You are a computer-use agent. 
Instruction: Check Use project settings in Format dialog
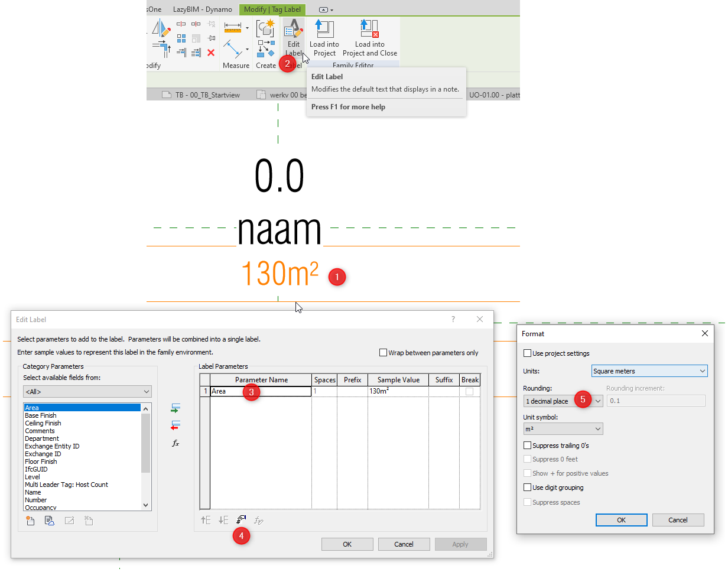click(x=526, y=353)
